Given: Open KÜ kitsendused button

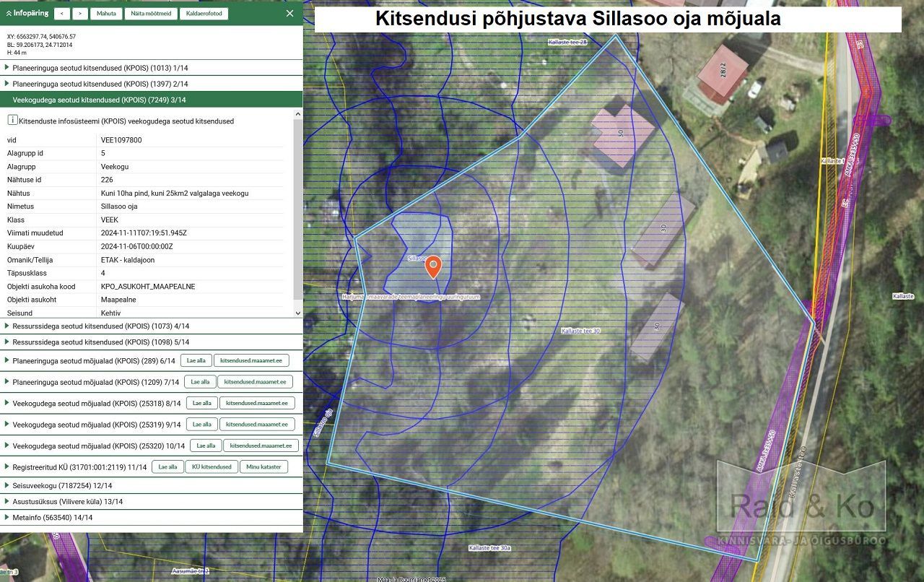Looking at the screenshot, I should pos(212,466).
